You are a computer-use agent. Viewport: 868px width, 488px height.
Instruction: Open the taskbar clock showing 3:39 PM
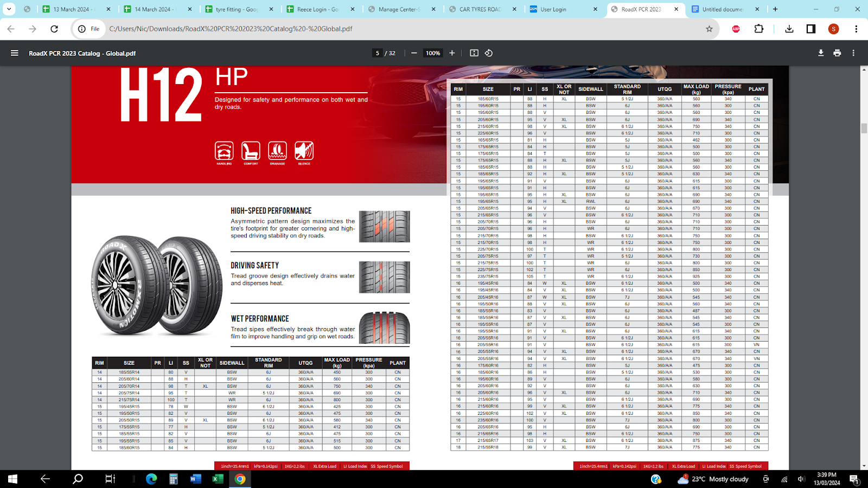[826, 479]
